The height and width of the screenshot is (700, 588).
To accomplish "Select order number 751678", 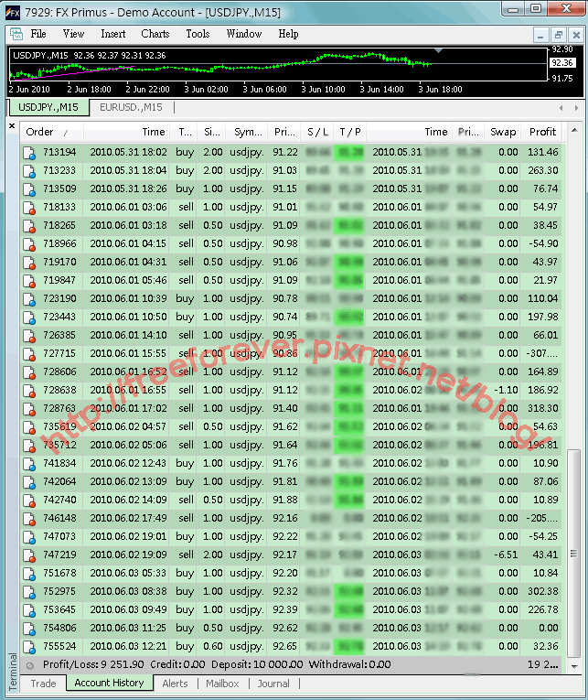I will [x=59, y=573].
